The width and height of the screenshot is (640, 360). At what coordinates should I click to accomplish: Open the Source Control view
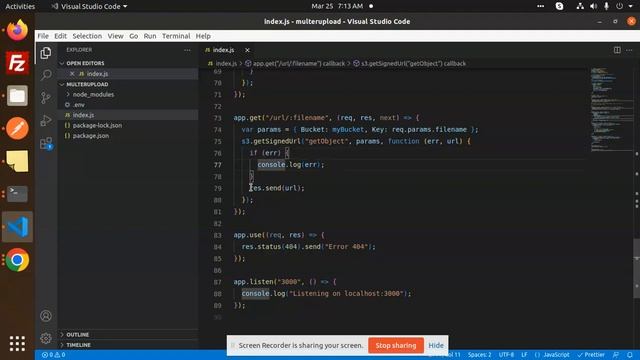pos(46,98)
